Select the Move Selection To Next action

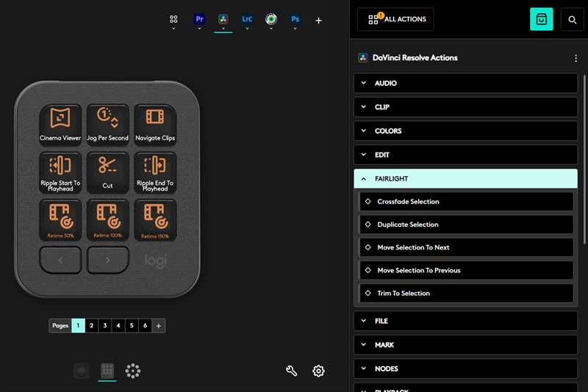(466, 247)
